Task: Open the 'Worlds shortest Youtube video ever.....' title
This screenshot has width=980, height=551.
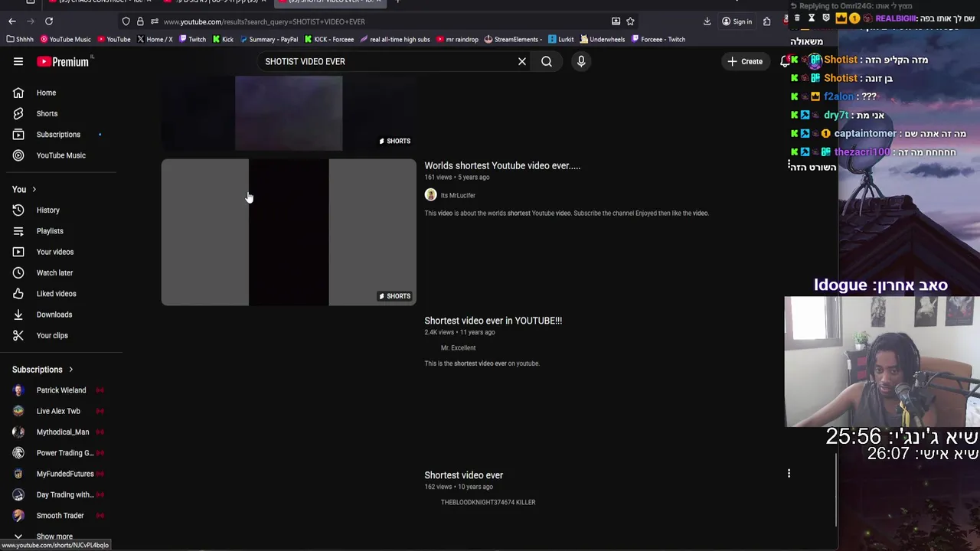Action: pos(502,165)
